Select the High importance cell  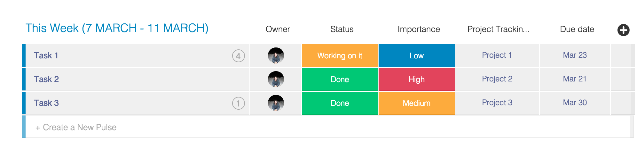(417, 80)
